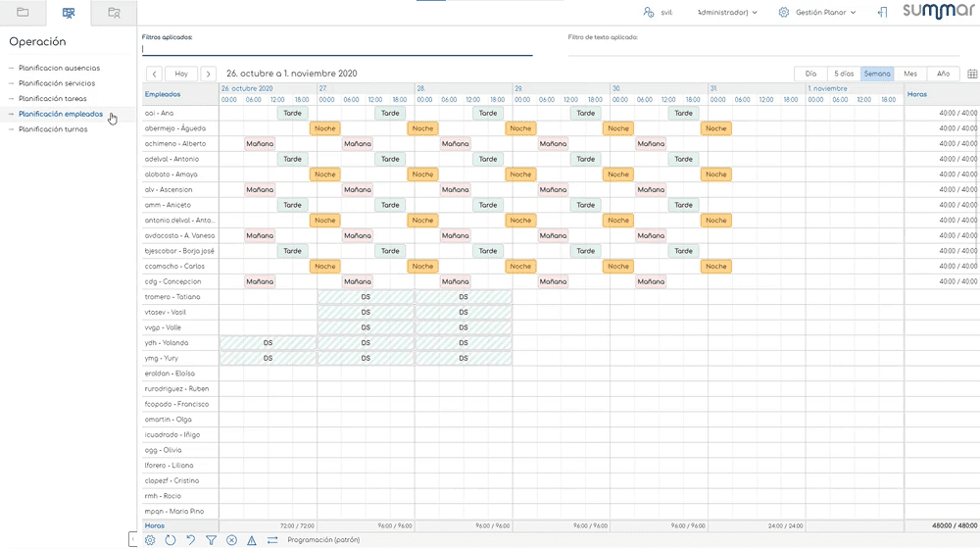This screenshot has width=980, height=549.
Task: Show warnings with the triangle icon
Action: (x=251, y=540)
